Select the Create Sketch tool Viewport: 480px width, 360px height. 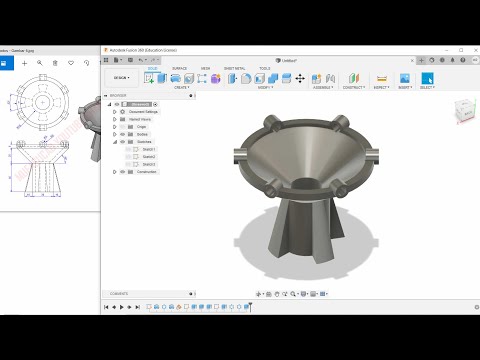point(149,78)
